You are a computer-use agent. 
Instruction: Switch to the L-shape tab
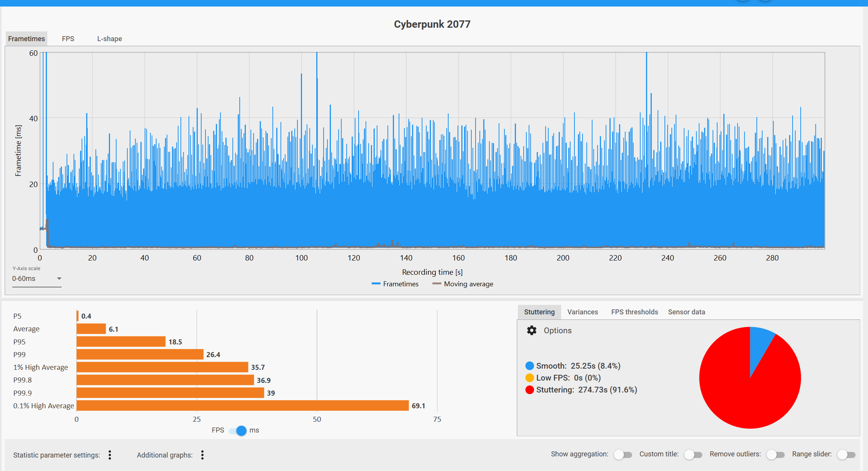109,39
